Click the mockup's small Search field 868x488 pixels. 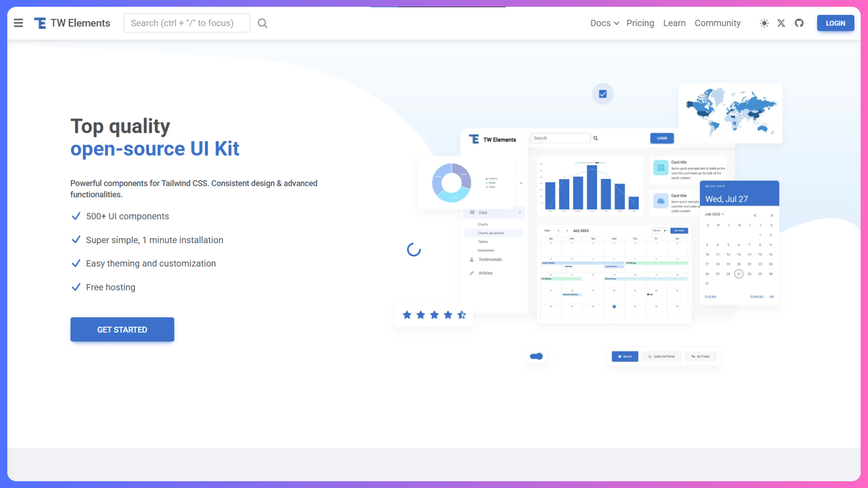[x=561, y=138]
